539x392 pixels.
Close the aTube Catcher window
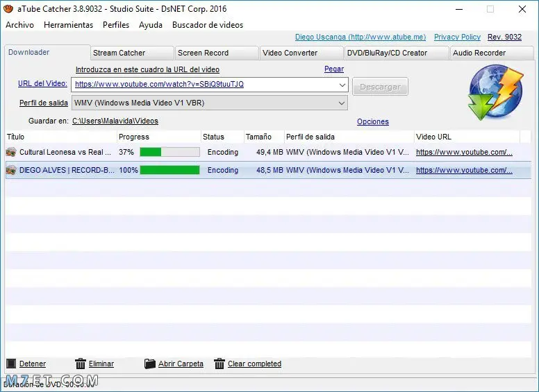pos(522,9)
